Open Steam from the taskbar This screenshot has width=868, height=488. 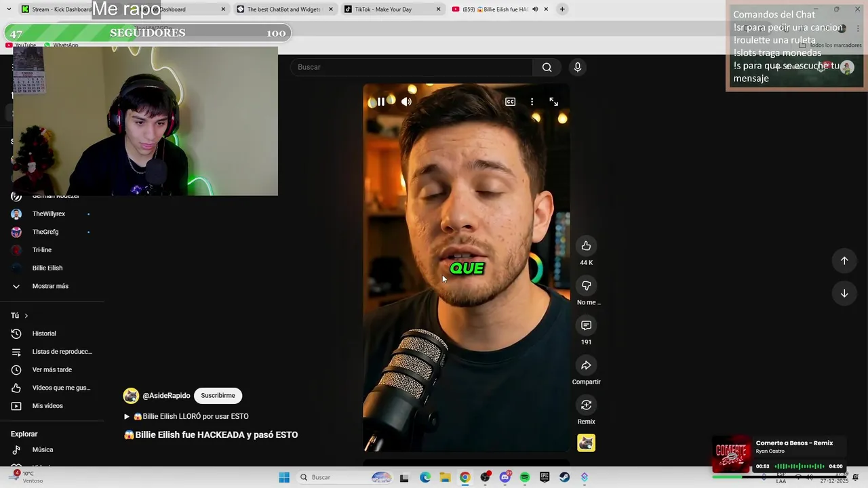564,478
